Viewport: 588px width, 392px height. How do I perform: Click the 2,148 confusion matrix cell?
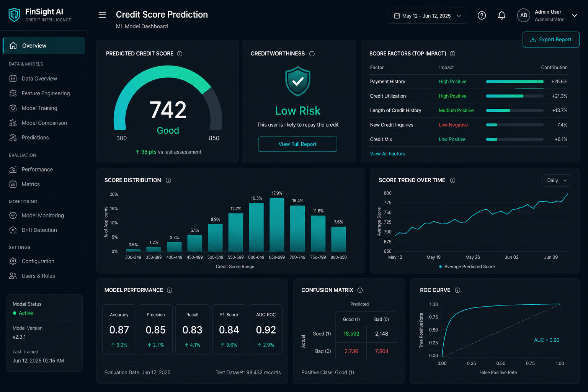pyautogui.click(x=382, y=334)
